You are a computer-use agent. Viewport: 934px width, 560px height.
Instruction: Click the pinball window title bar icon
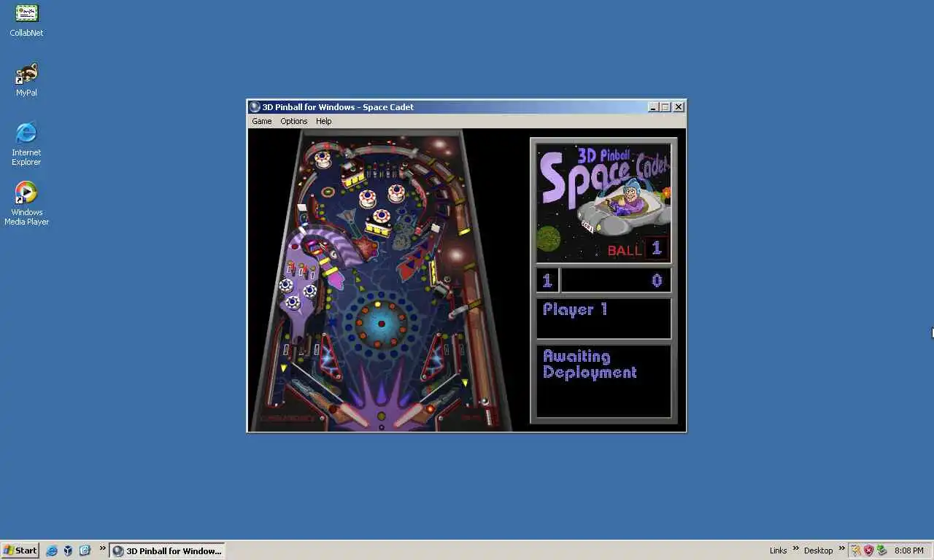click(255, 107)
